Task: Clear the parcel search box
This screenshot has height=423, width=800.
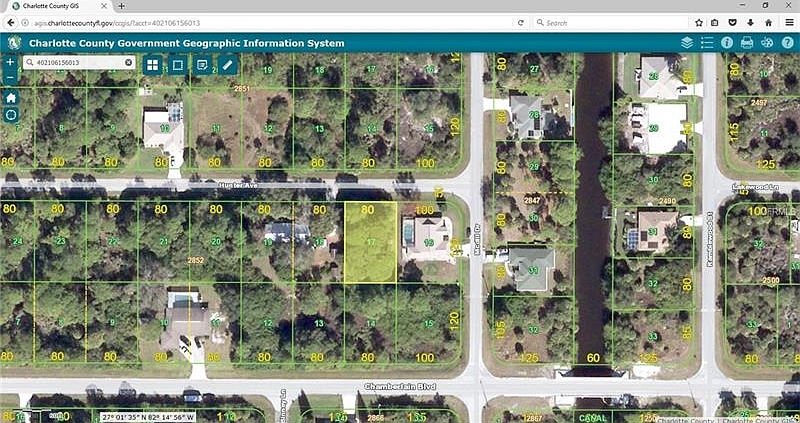Action: click(129, 62)
